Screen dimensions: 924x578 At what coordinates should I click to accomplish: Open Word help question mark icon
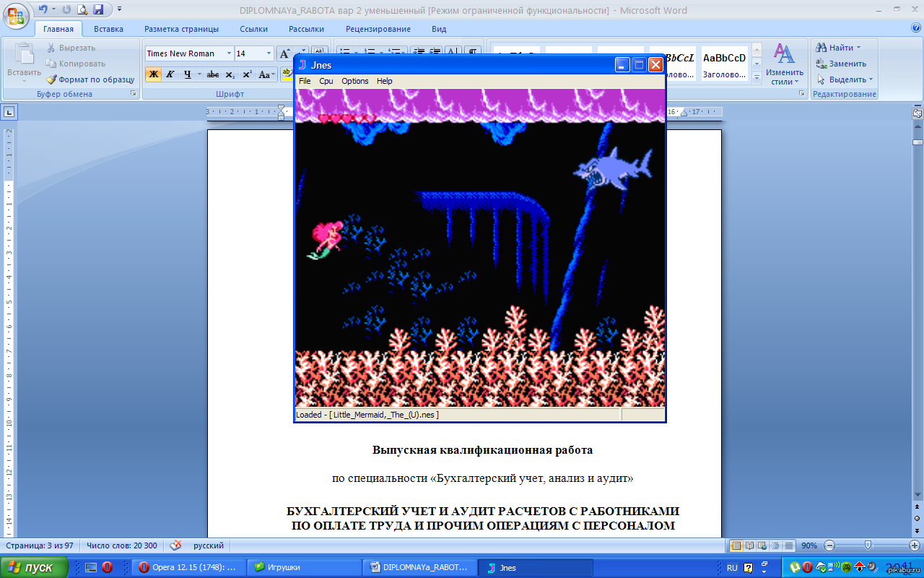[916, 28]
